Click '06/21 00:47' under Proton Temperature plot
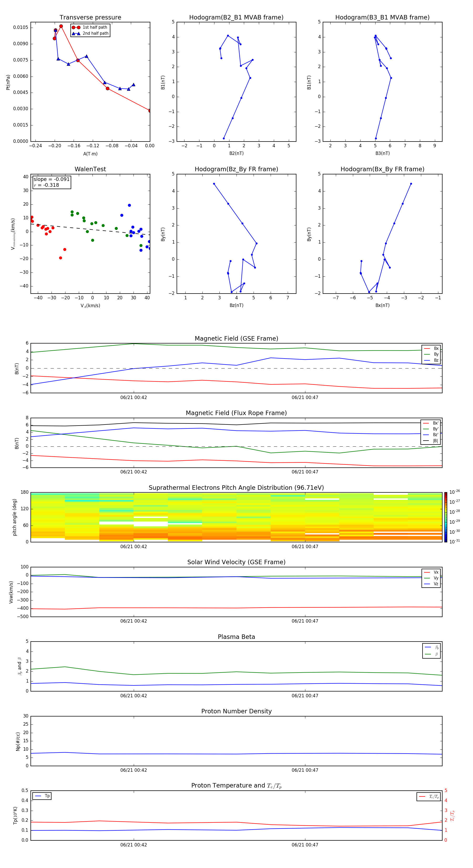 coord(305,845)
